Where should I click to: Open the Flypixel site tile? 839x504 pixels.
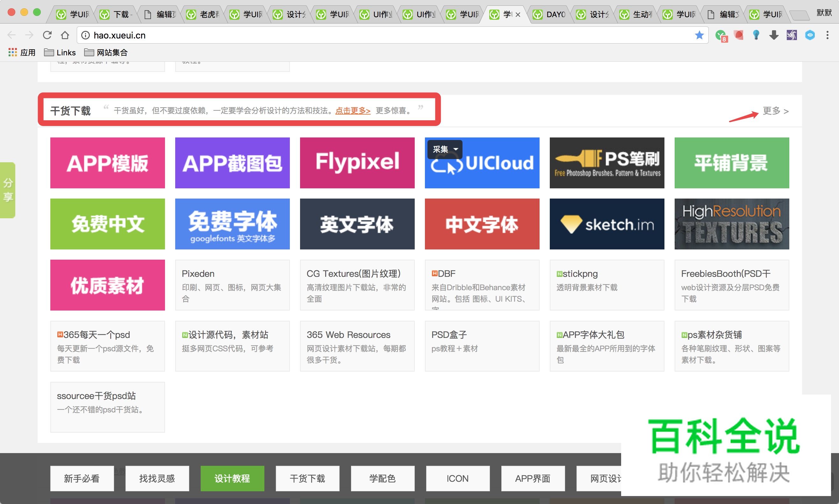coord(357,162)
